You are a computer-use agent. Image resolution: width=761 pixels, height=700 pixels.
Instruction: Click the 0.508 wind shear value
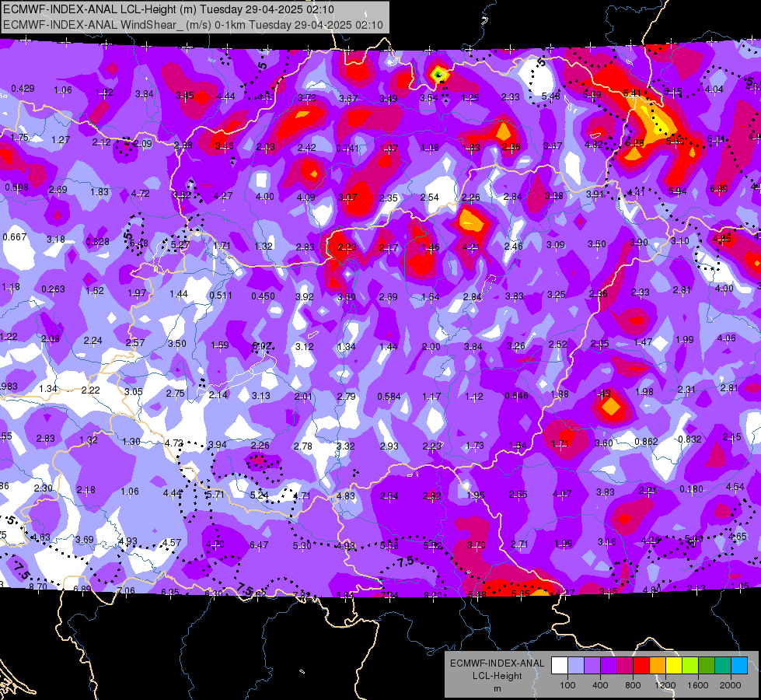click(16, 187)
